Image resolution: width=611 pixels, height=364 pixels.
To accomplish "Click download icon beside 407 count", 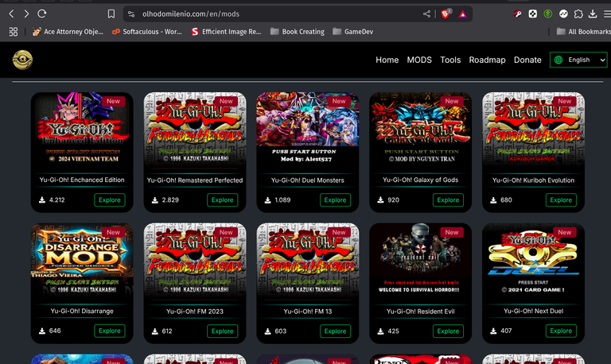I will point(493,331).
